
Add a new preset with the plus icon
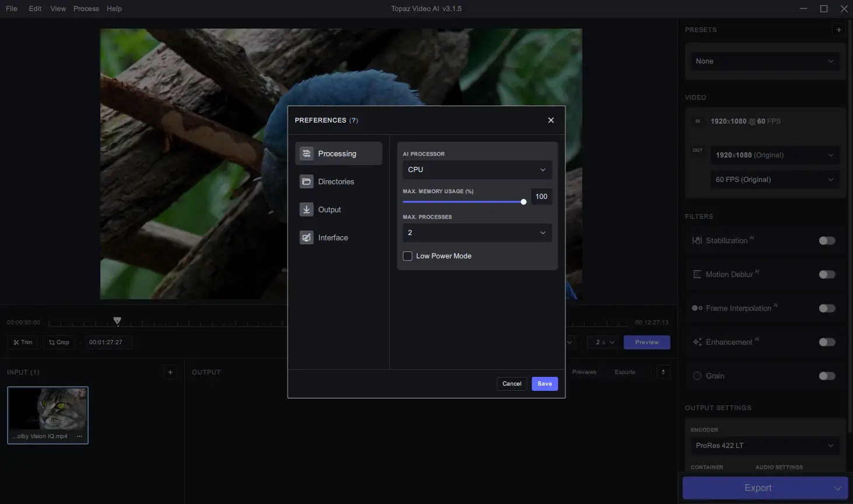click(x=839, y=30)
